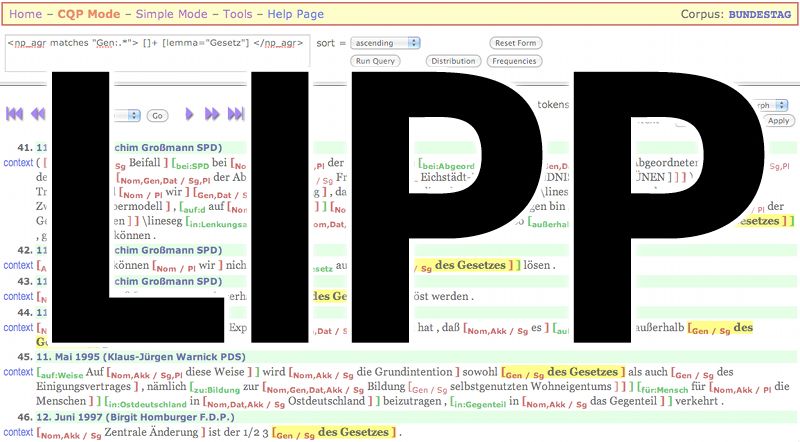The height and width of the screenshot is (442, 800).
Task: Click 'selbstgenutzten Wohneigentums' in result 45
Action: (x=531, y=386)
